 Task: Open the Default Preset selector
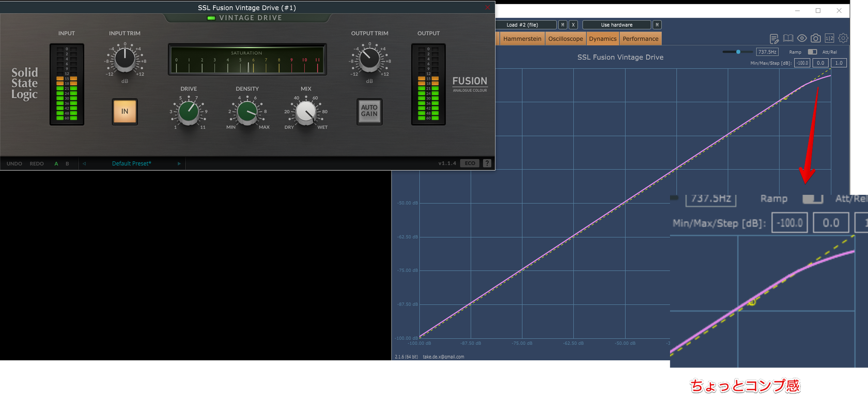tap(132, 163)
